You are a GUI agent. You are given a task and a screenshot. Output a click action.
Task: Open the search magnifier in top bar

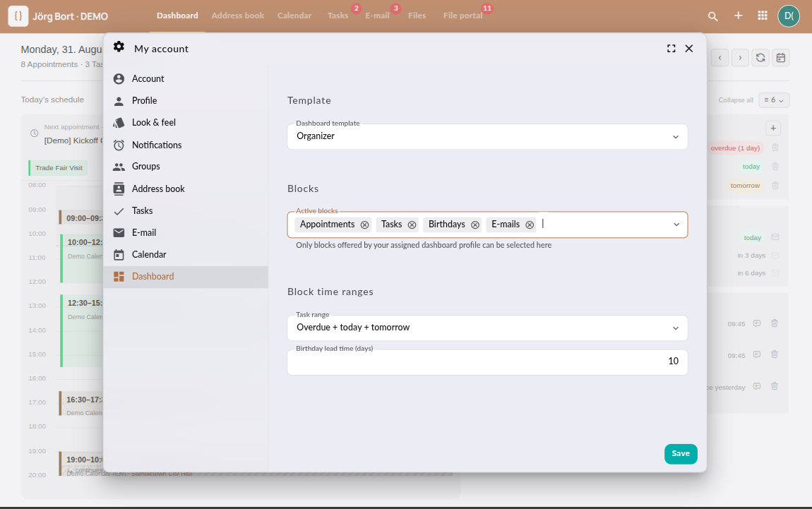[712, 16]
